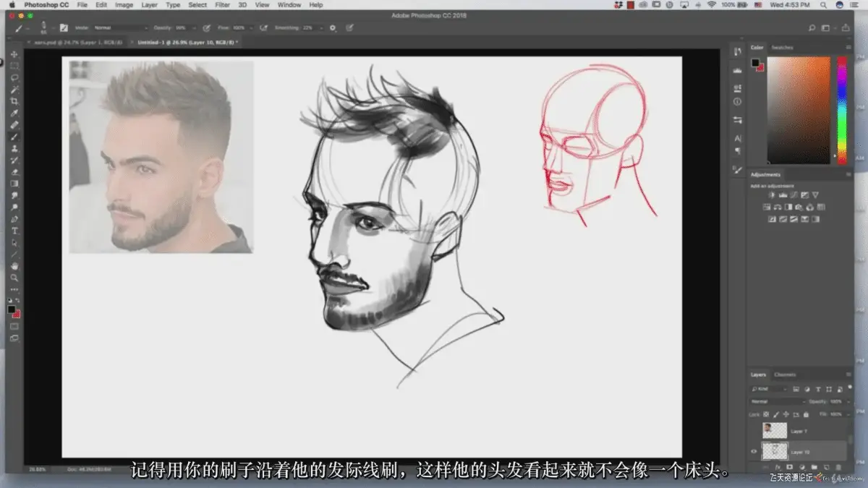The height and width of the screenshot is (488, 868).
Task: Pick color in Color panel field
Action: pyautogui.click(x=799, y=110)
